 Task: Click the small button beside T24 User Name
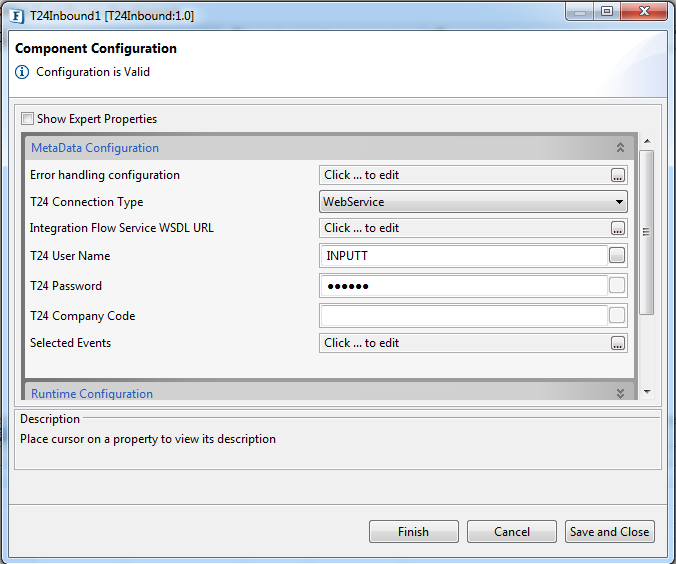coord(617,255)
